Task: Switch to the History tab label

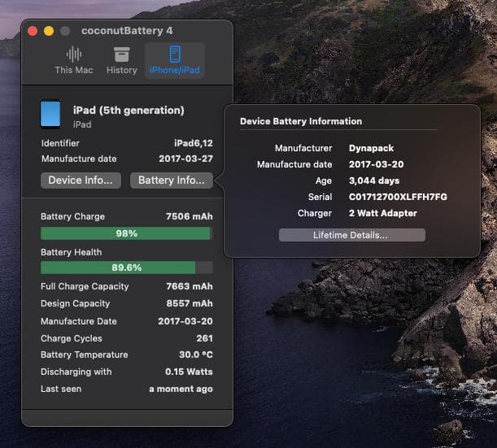Action: pyautogui.click(x=122, y=70)
